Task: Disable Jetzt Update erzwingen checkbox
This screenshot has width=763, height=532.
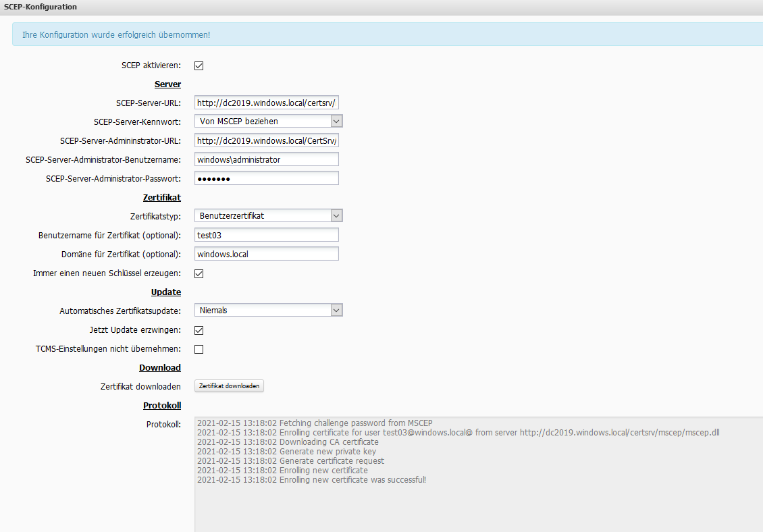Action: click(x=199, y=331)
